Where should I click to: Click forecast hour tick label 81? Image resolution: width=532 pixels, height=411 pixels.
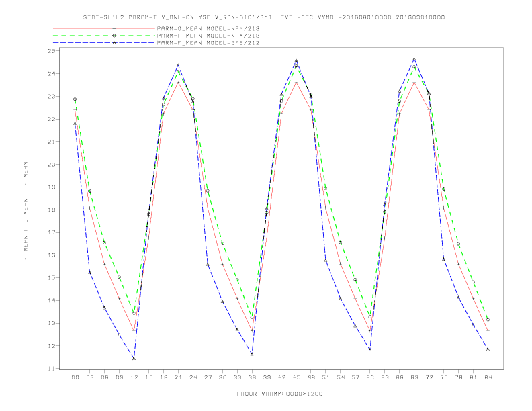tap(474, 377)
